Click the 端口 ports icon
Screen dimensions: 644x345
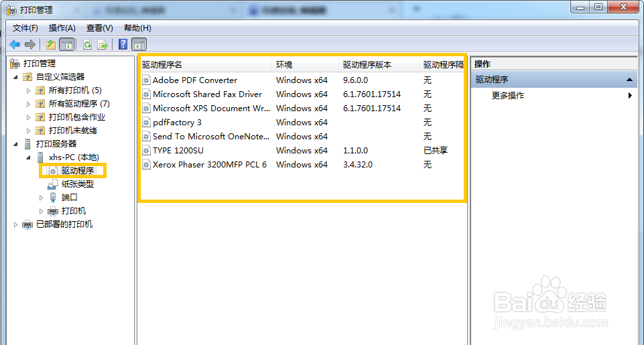(x=52, y=198)
